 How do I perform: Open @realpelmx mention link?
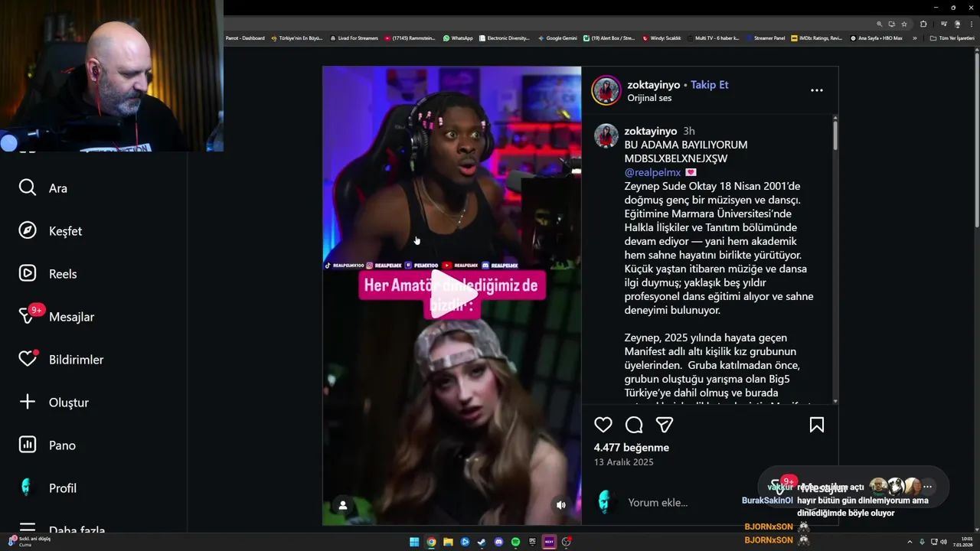[652, 172]
